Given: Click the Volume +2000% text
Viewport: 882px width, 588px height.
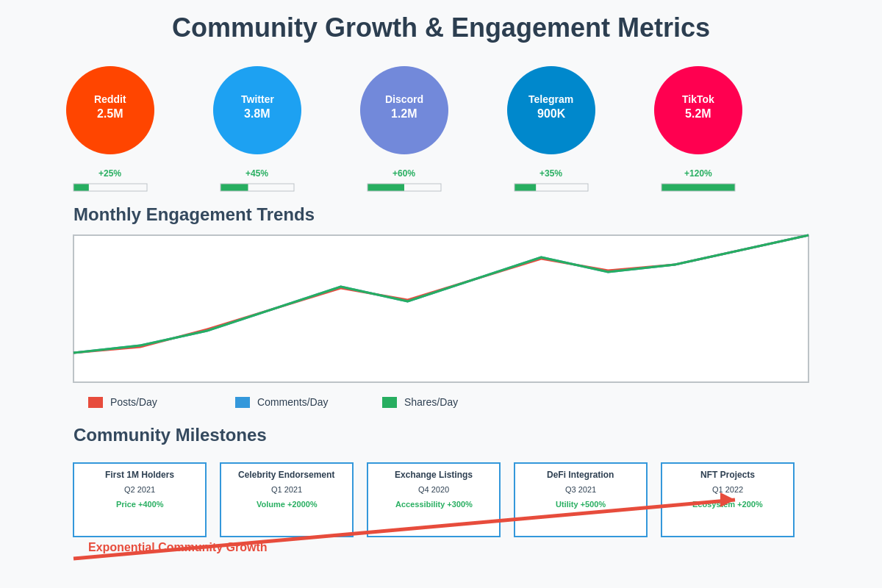Looking at the screenshot, I should click(x=287, y=504).
